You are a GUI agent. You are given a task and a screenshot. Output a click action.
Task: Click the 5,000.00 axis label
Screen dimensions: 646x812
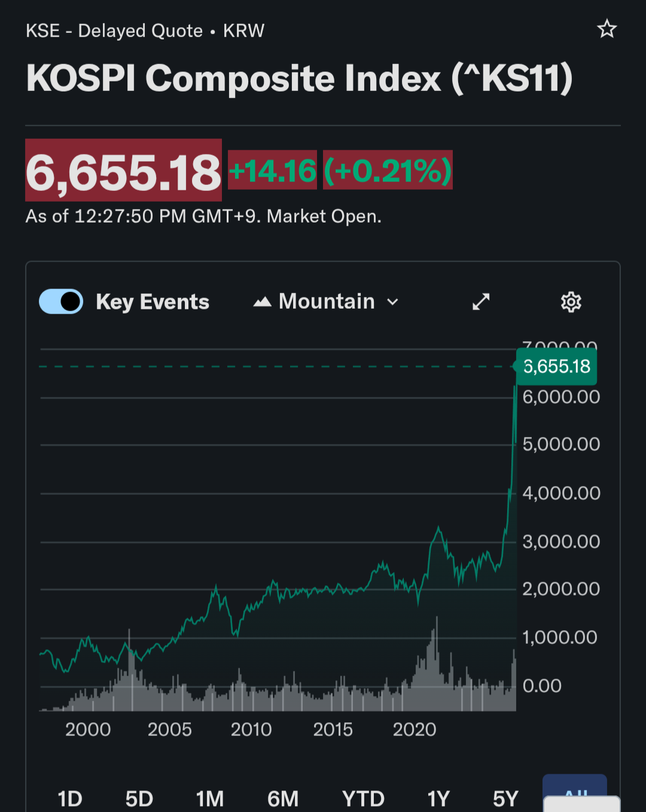(561, 444)
